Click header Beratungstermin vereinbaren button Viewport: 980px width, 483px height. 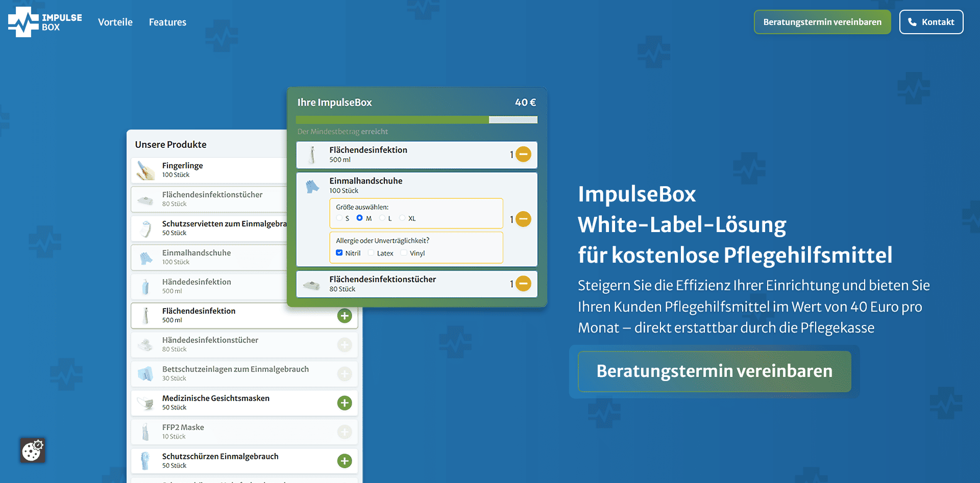click(822, 22)
